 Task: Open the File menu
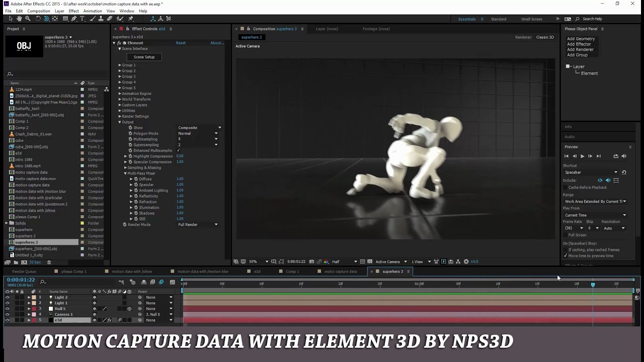[x=8, y=11]
